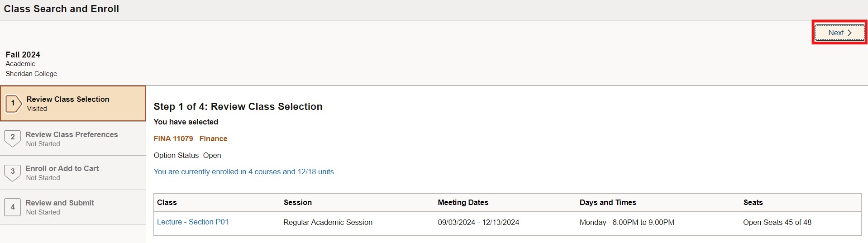Click the Session column header

[x=298, y=203]
